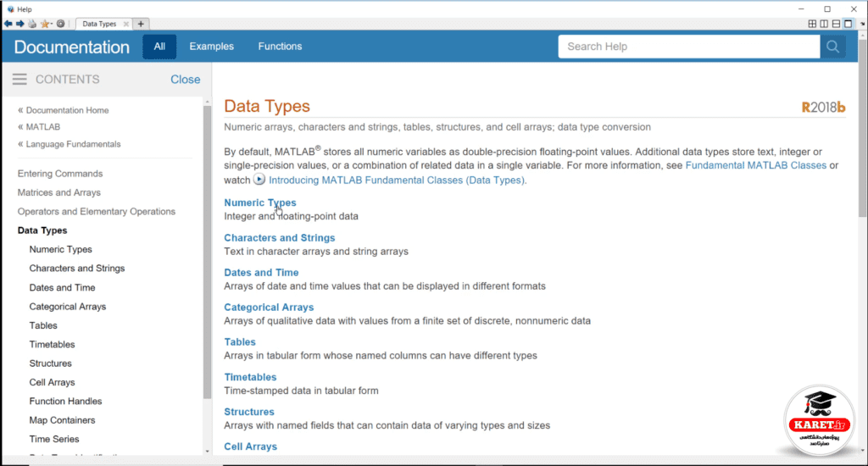This screenshot has height=466, width=868.
Task: Open the Numeric Types heading link
Action: (x=260, y=202)
